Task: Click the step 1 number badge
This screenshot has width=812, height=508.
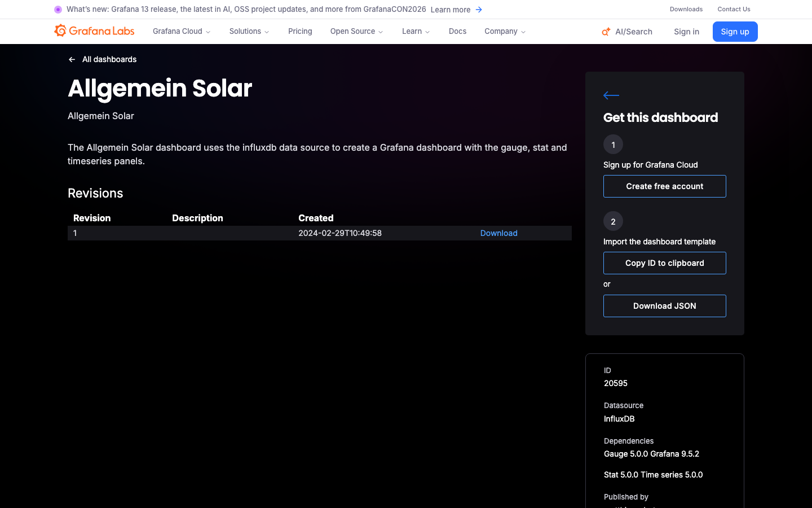Action: pos(613,144)
